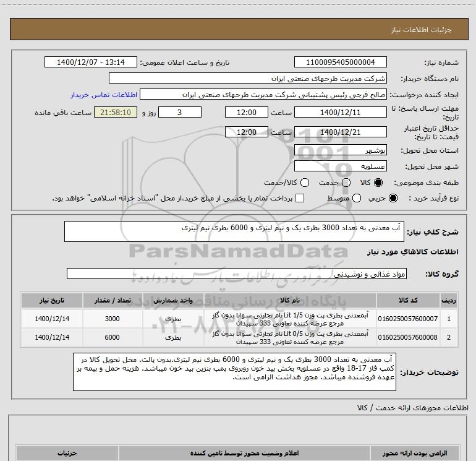Click the delivery city field عسلویه
Image resolution: width=476 pixels, height=461 pixels.
340,166
